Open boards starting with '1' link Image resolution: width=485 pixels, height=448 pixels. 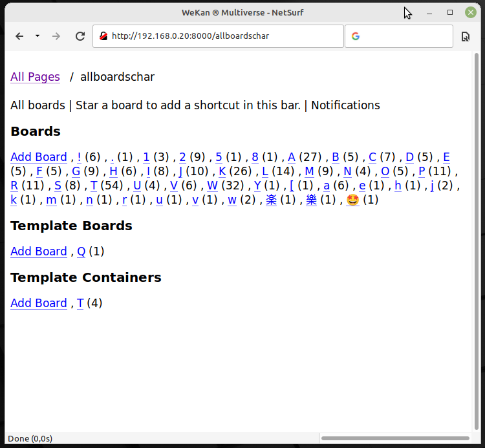coord(146,156)
